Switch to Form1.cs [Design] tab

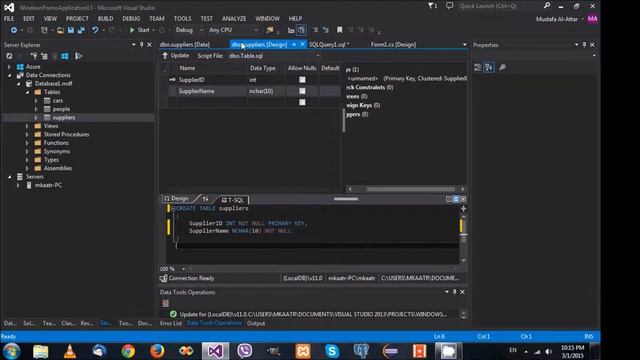click(x=393, y=44)
